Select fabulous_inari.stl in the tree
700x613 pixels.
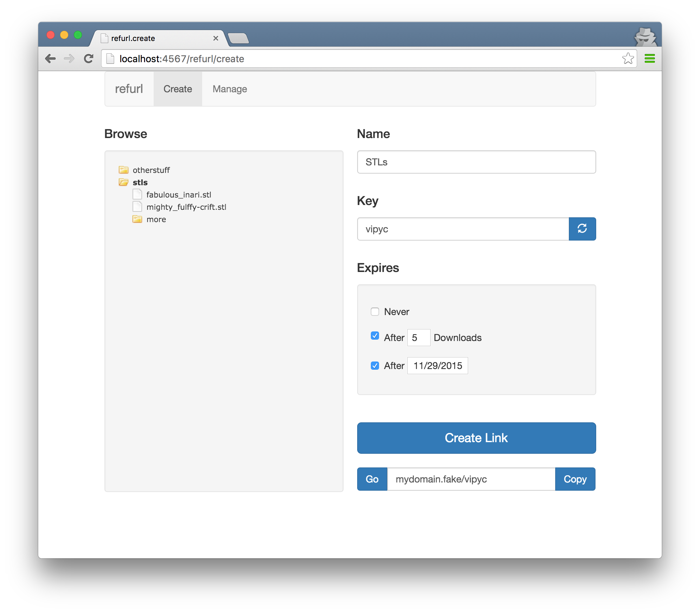point(179,195)
